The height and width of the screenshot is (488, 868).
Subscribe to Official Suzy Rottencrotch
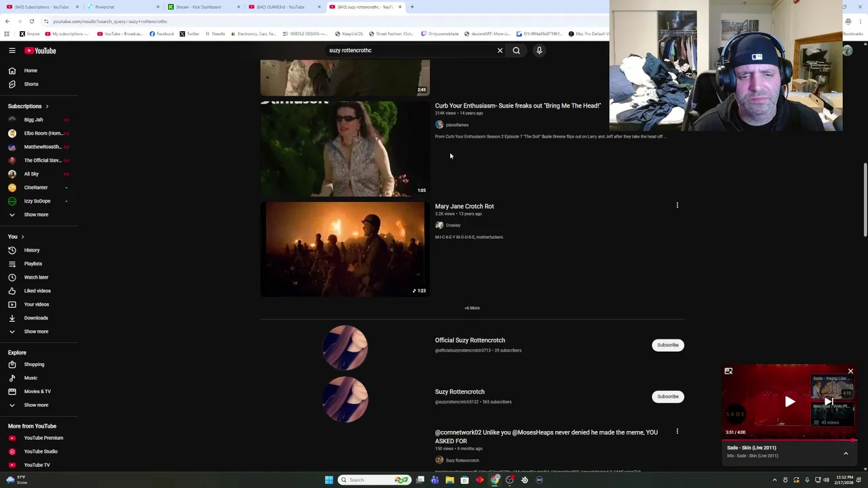point(667,345)
